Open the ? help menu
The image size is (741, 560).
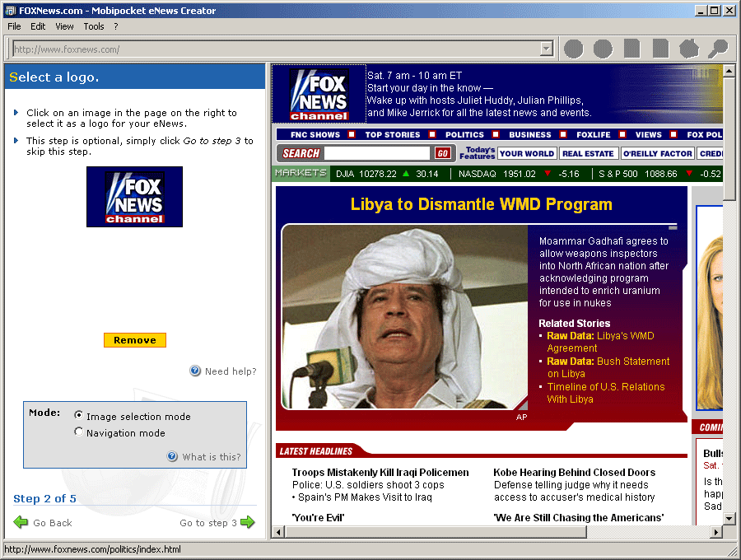tap(116, 26)
